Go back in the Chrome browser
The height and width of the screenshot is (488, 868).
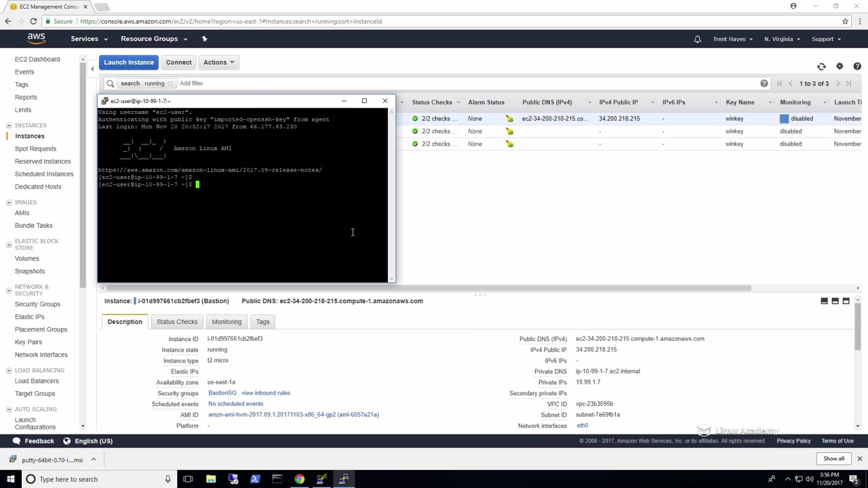point(8,21)
